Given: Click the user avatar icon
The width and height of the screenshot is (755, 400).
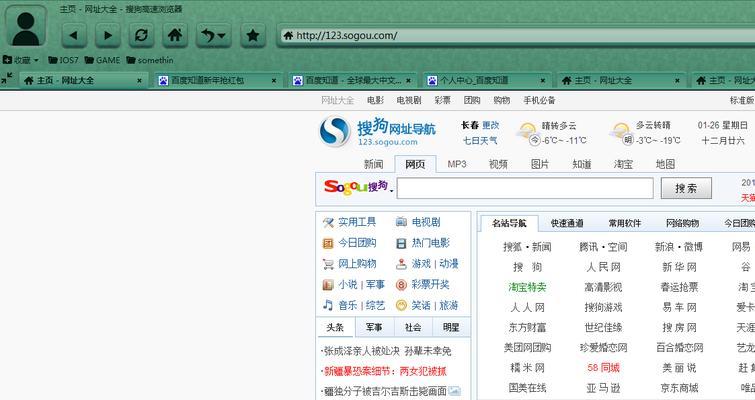Looking at the screenshot, I should point(26,27).
